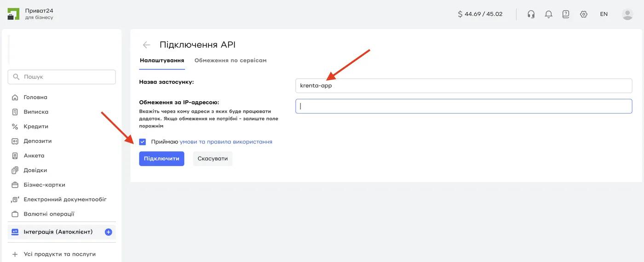Click the Приват24 logo icon

click(13, 14)
